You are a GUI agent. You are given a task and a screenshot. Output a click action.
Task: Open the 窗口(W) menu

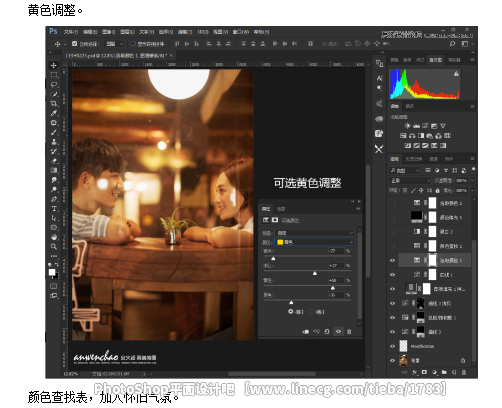click(x=241, y=32)
